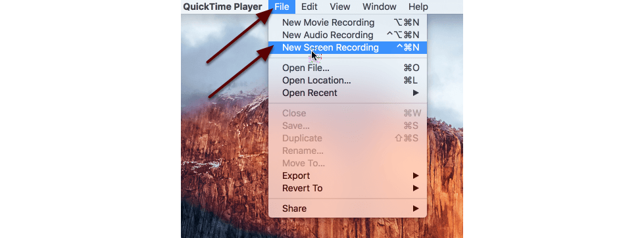Expand the Open Recent submenu
This screenshot has height=238, width=644.
click(x=347, y=93)
